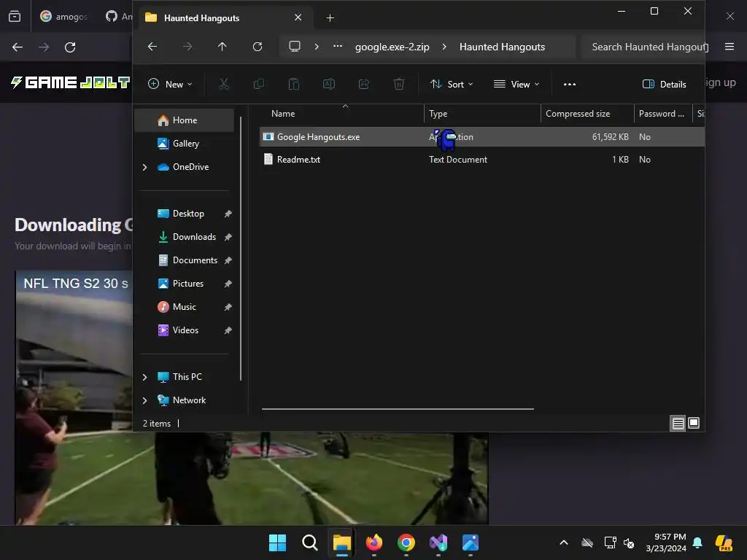
Task: Open the Sort dropdown
Action: (x=451, y=85)
